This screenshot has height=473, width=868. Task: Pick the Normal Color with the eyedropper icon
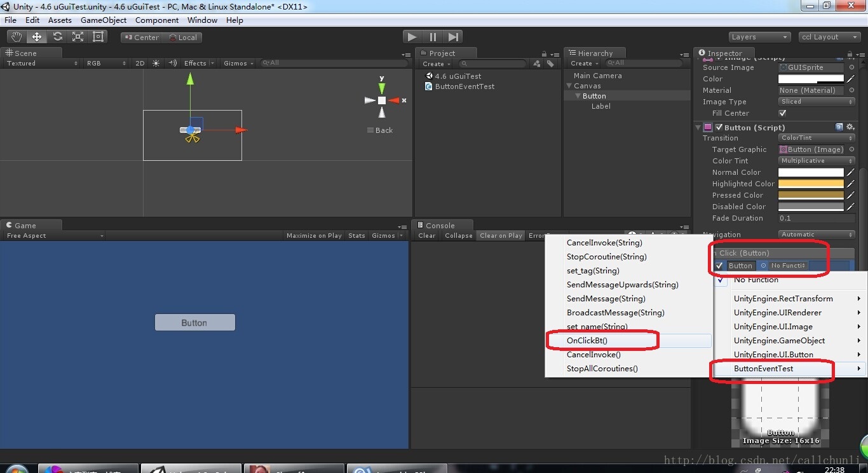[851, 172]
